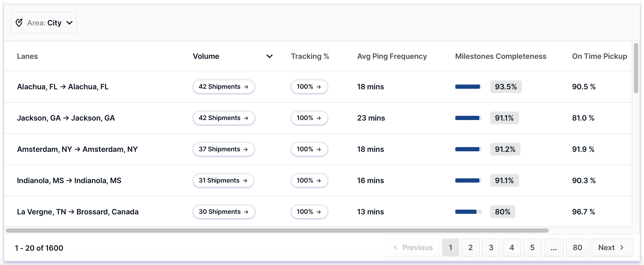Click the horizontal table scrollbar

pyautogui.click(x=277, y=231)
